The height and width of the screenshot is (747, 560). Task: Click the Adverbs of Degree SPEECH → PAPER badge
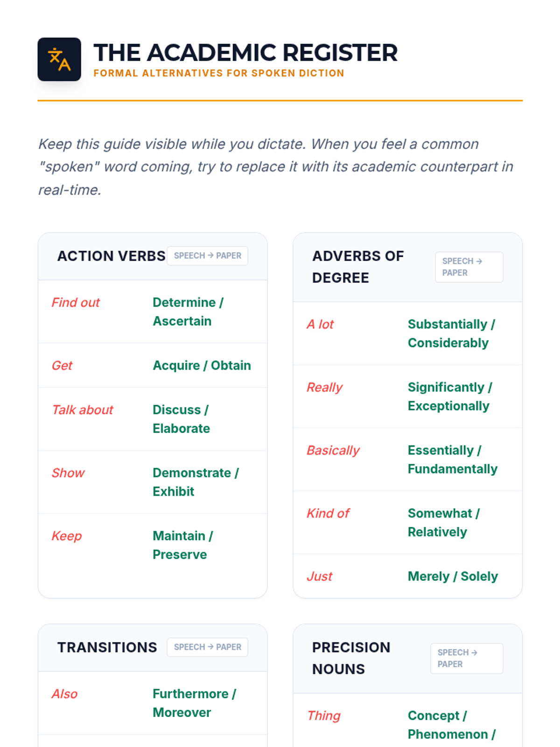pos(469,267)
